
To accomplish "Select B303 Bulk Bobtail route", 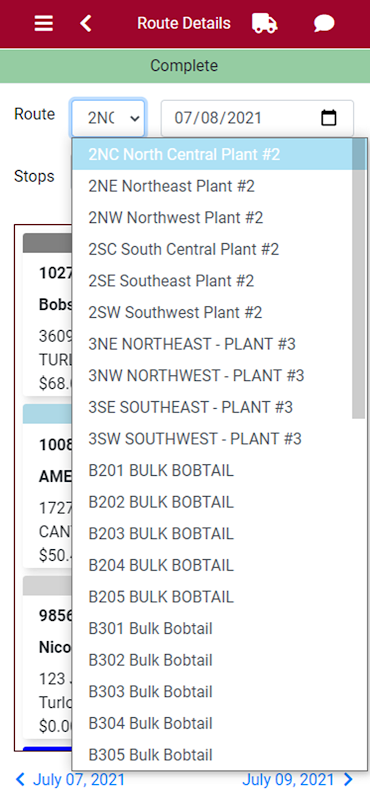I will [219, 692].
